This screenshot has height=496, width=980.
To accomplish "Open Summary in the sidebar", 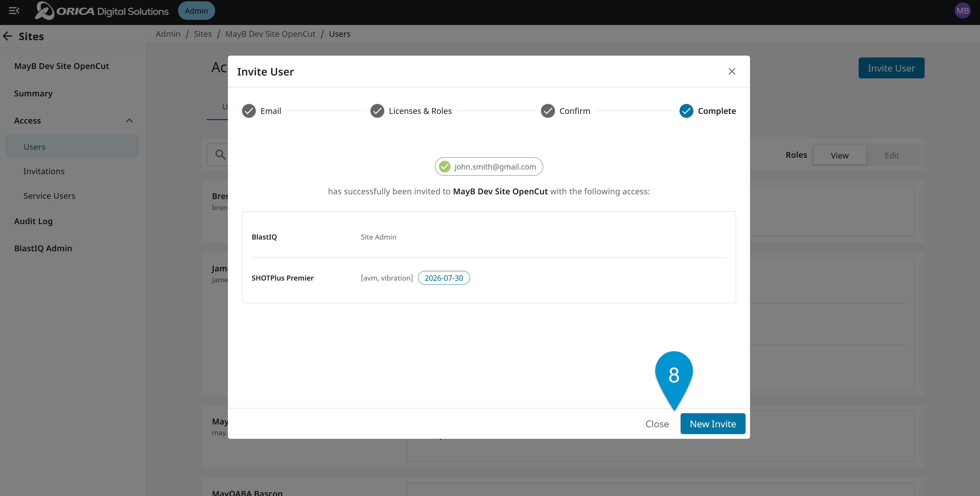I will coord(33,93).
